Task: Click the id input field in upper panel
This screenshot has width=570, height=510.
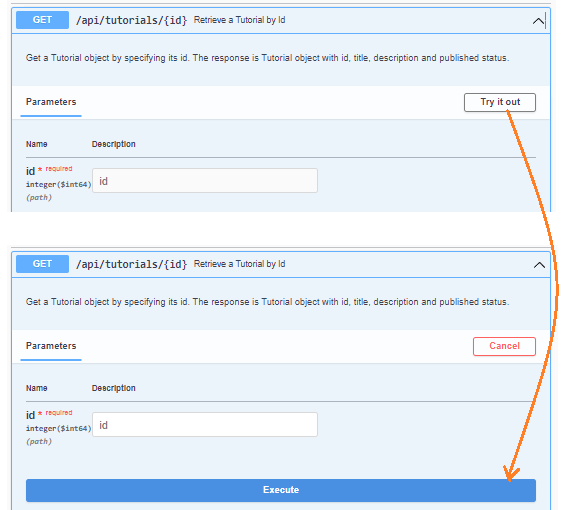Action: coord(205,181)
